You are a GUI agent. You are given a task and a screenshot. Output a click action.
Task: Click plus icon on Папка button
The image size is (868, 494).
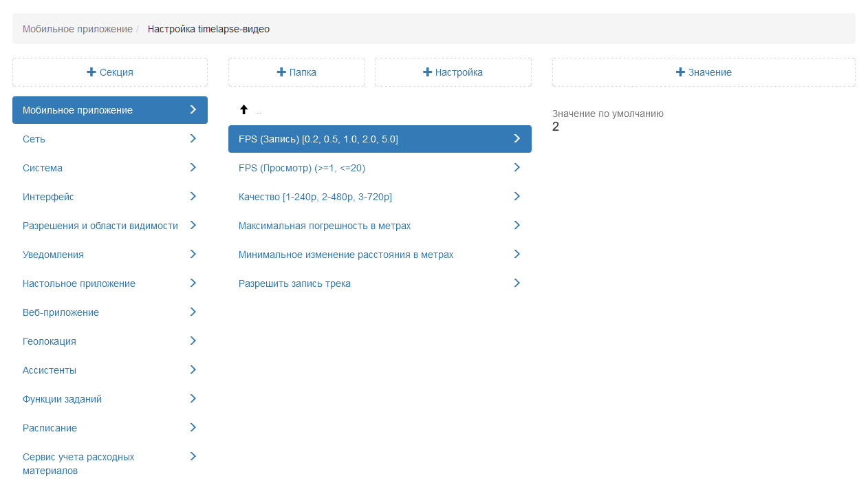point(281,72)
